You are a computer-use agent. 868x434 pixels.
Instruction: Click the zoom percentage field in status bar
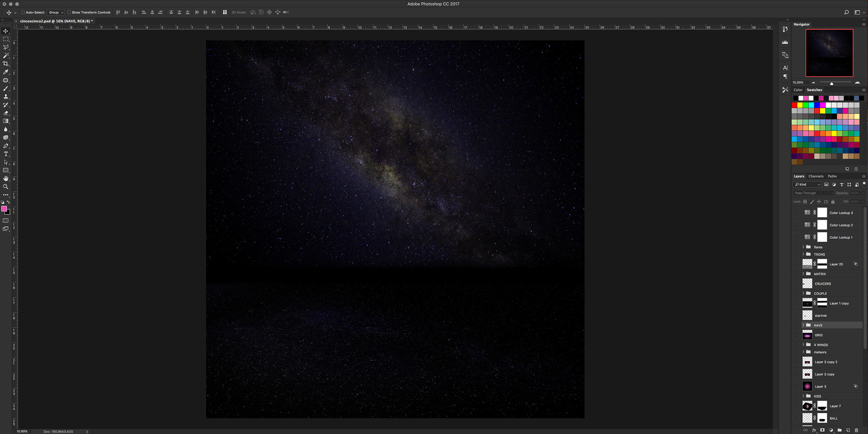coord(22,431)
